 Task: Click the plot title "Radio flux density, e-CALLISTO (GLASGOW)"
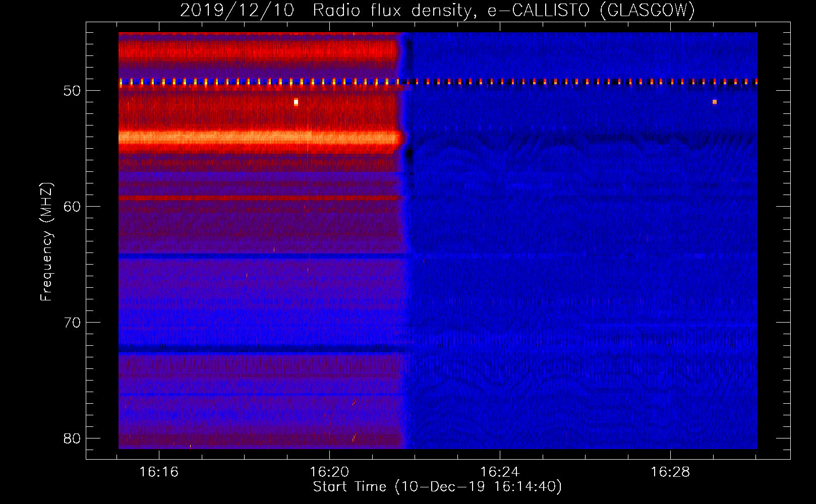click(x=503, y=10)
